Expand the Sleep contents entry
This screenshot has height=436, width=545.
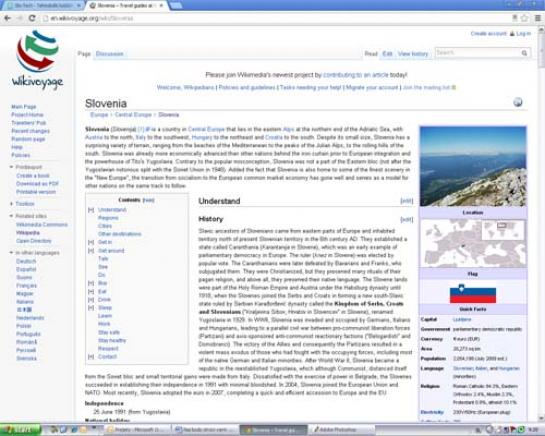point(91,308)
